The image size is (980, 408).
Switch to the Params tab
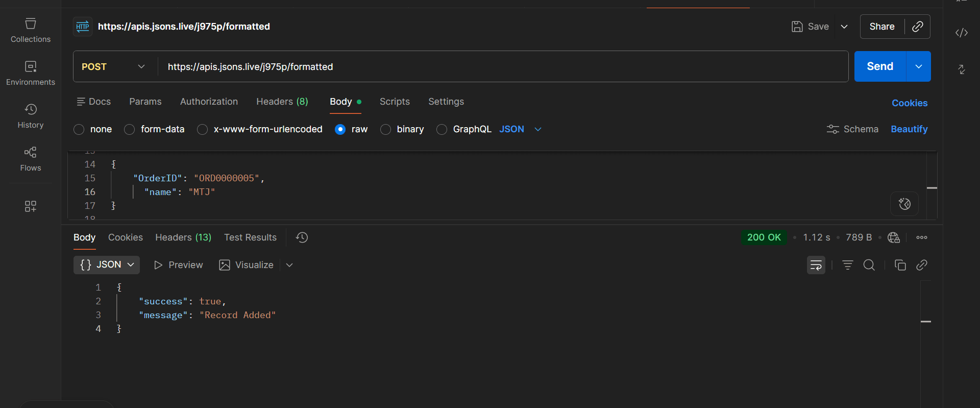click(x=145, y=102)
